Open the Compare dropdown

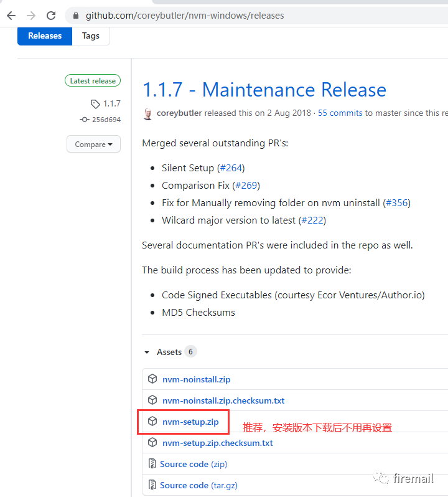[x=93, y=144]
